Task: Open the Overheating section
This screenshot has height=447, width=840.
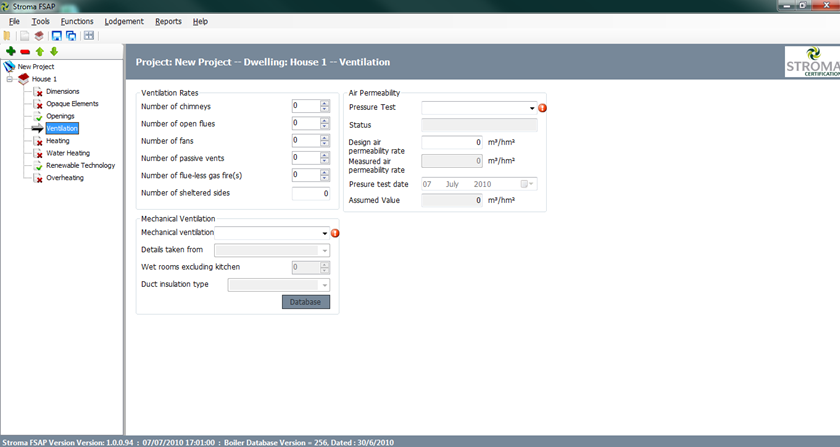Action: [x=65, y=178]
